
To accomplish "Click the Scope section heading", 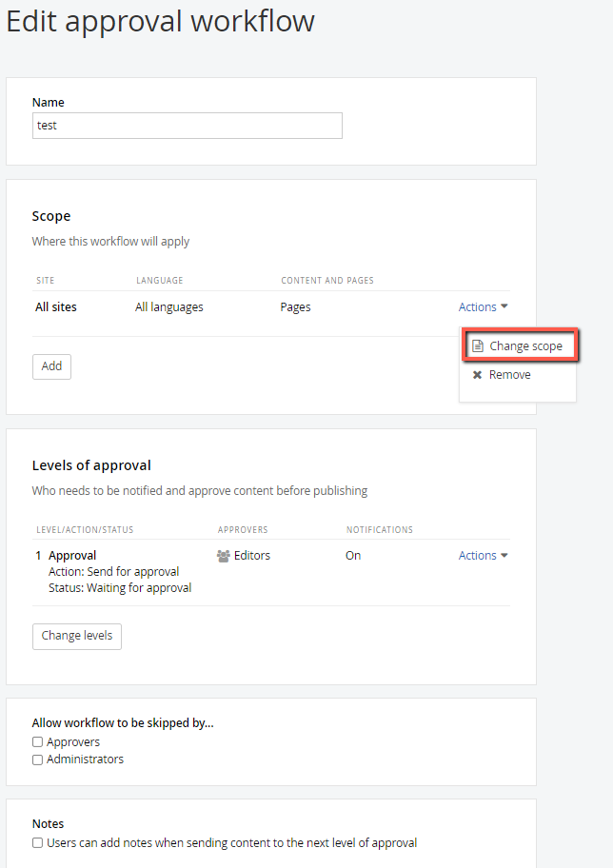I will point(51,216).
